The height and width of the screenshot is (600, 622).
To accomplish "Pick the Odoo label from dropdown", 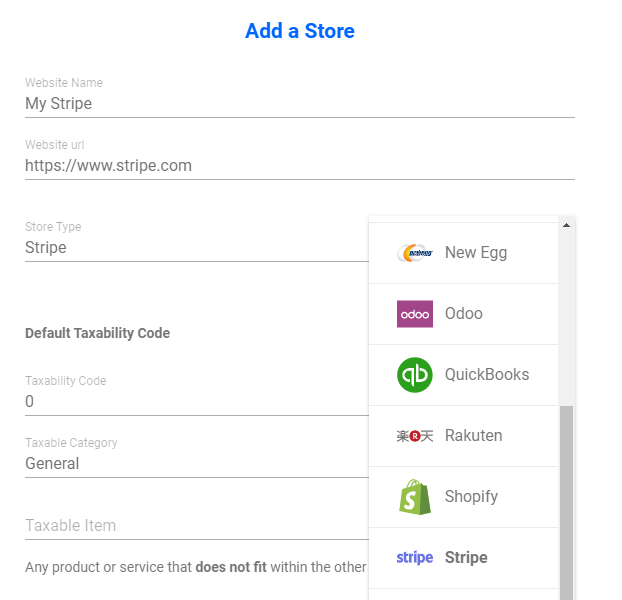I will tap(463, 313).
